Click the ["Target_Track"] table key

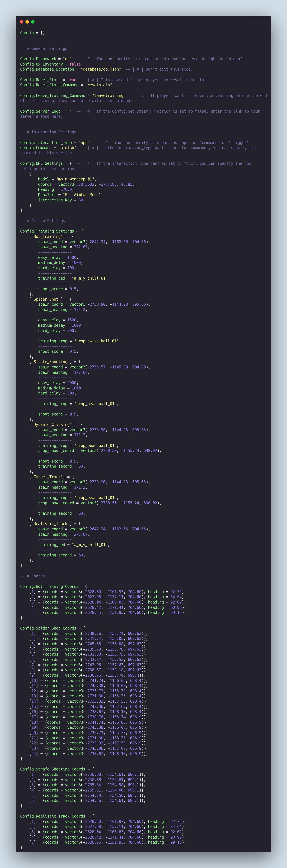[47, 477]
